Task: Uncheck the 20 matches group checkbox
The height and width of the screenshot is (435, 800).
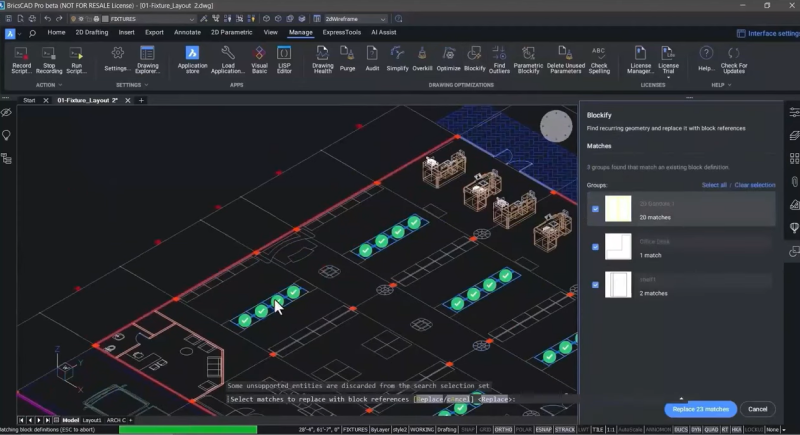Action: coord(596,209)
